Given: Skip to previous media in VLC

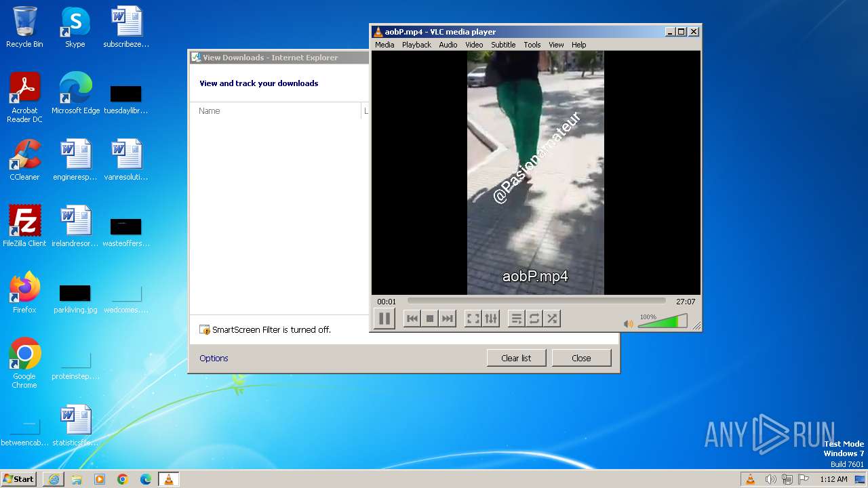Looking at the screenshot, I should tap(412, 319).
